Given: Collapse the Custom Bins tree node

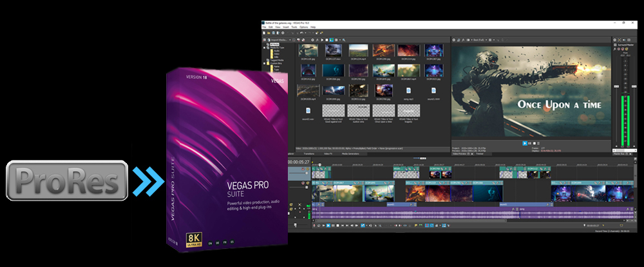Looking at the screenshot, I should coord(264,63).
